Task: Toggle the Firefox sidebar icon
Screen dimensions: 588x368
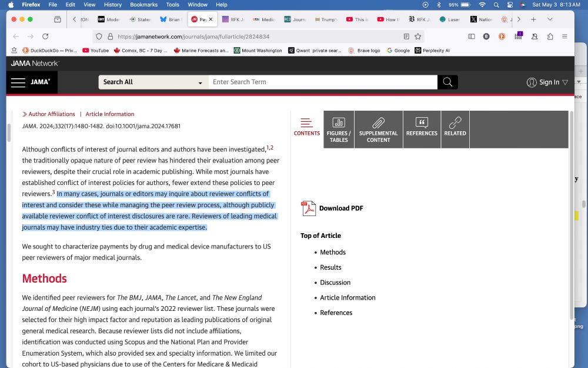Action: coord(472,37)
